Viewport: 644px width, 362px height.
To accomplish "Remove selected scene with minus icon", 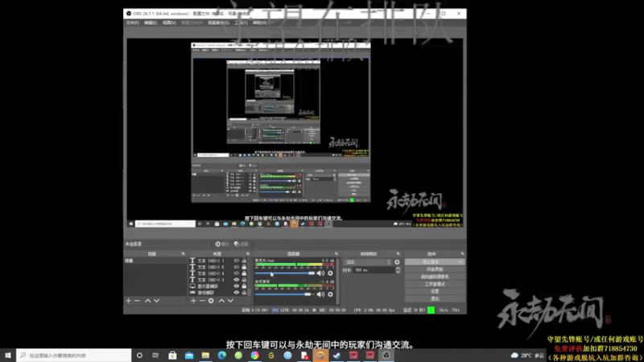I will pos(137,301).
